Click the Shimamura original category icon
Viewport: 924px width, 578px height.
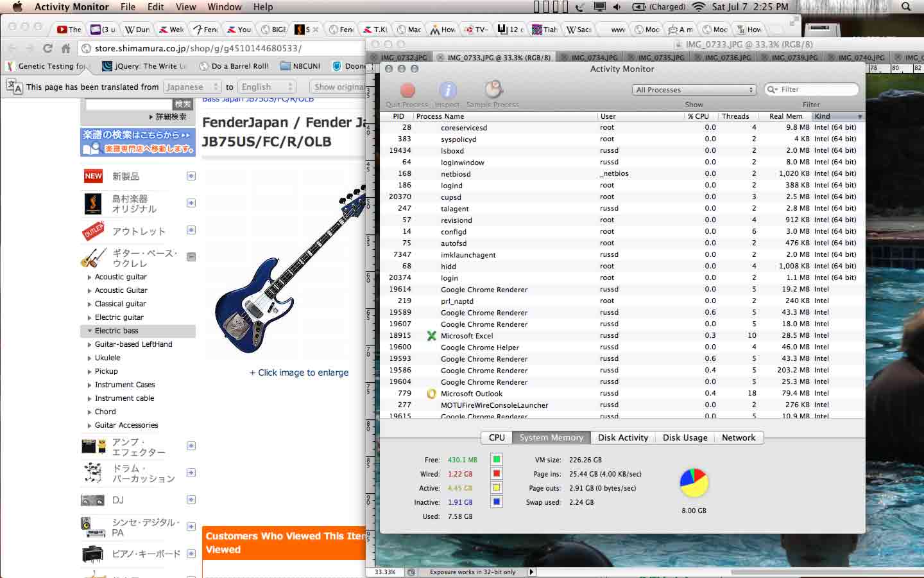click(x=93, y=204)
